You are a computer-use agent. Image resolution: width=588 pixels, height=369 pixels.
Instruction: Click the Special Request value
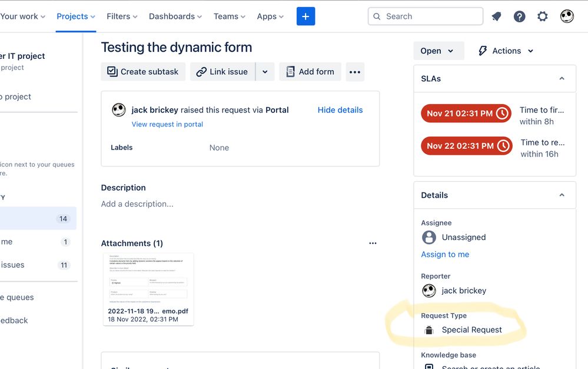tap(471, 330)
